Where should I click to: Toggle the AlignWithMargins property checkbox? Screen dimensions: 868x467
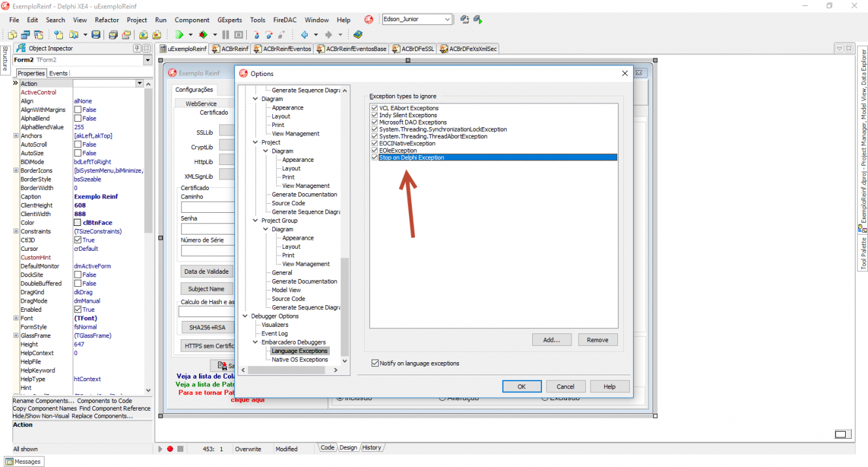[x=77, y=110]
